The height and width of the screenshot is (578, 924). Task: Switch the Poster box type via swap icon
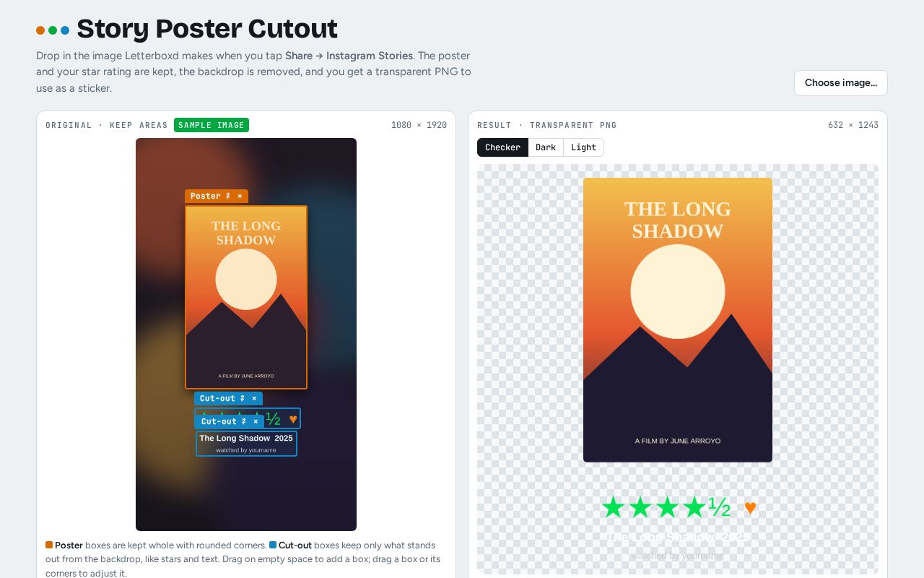[228, 196]
